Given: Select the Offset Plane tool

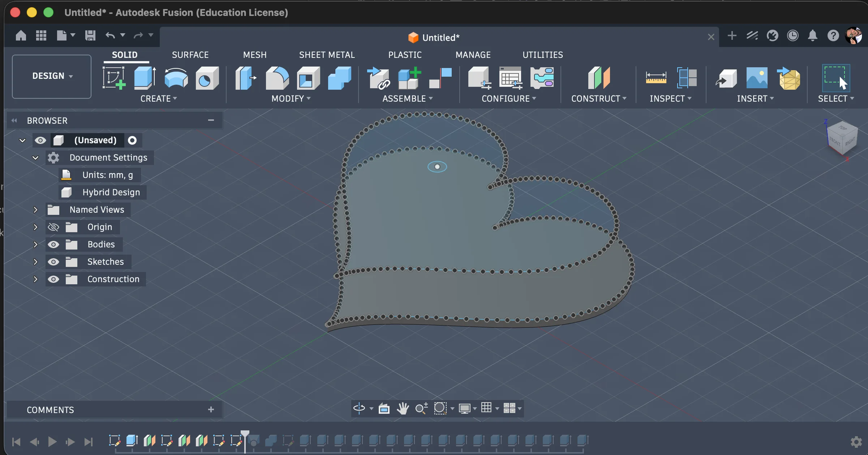Looking at the screenshot, I should click(599, 78).
